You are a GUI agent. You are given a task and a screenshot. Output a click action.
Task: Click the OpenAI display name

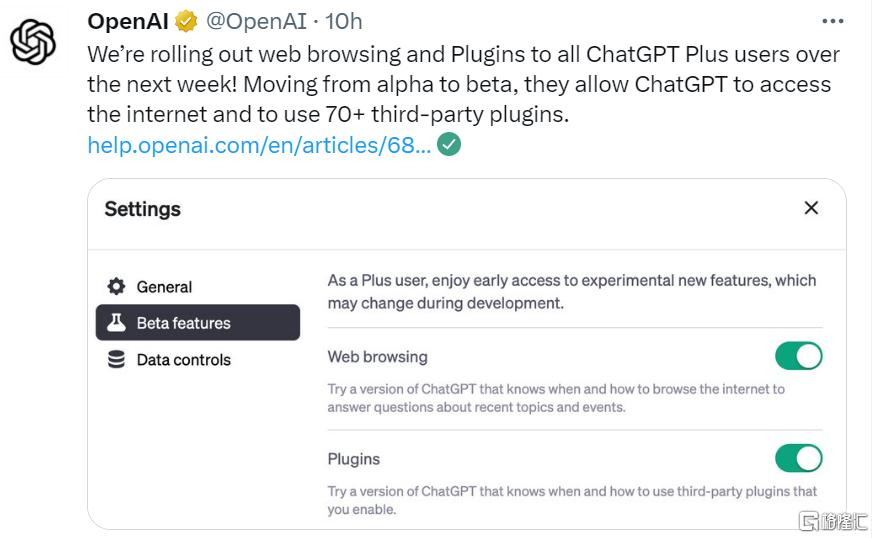pyautogui.click(x=128, y=21)
